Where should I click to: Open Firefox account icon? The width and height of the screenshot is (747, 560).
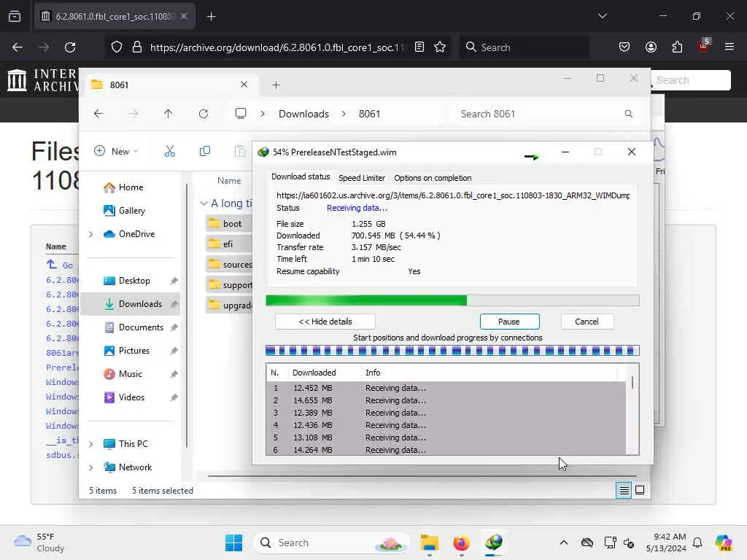click(651, 47)
